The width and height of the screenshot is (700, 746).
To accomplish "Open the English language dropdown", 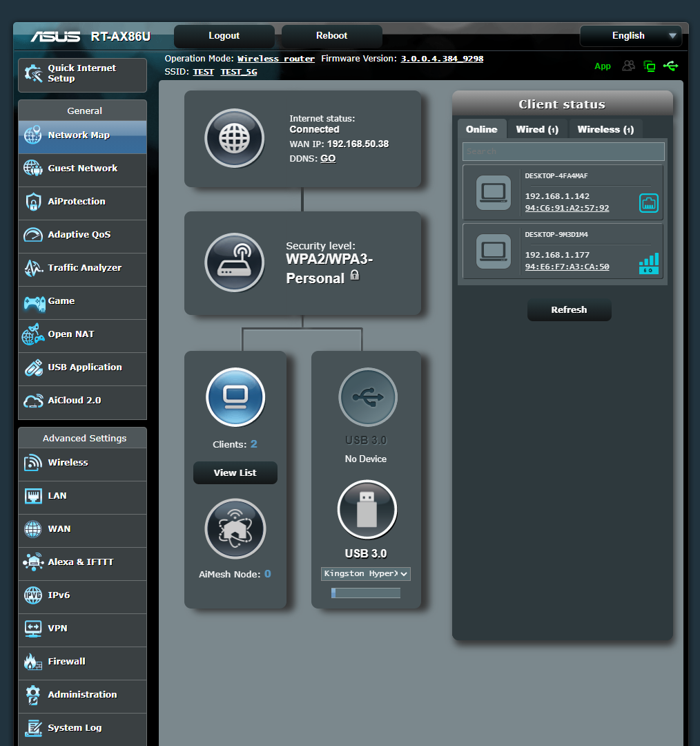I will click(x=630, y=35).
